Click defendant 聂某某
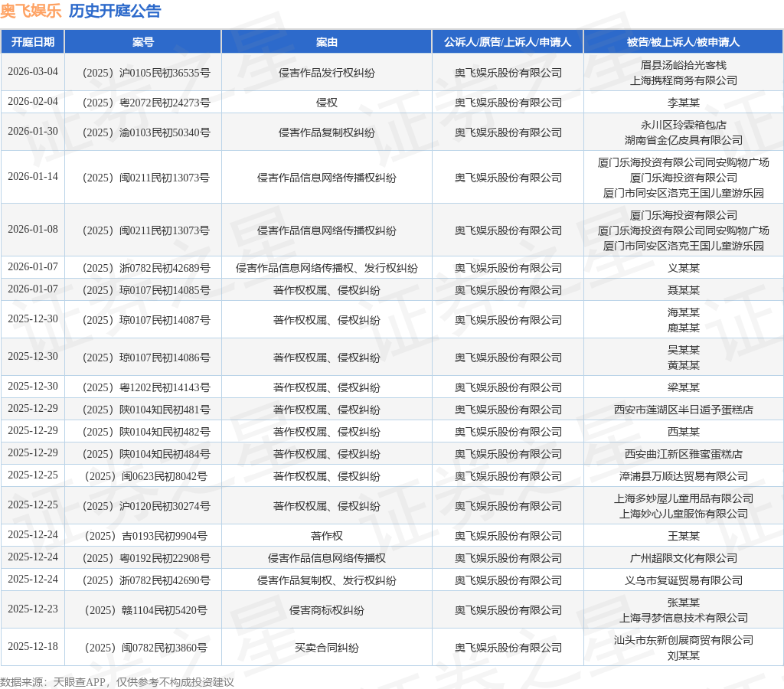The image size is (784, 689). 683,290
